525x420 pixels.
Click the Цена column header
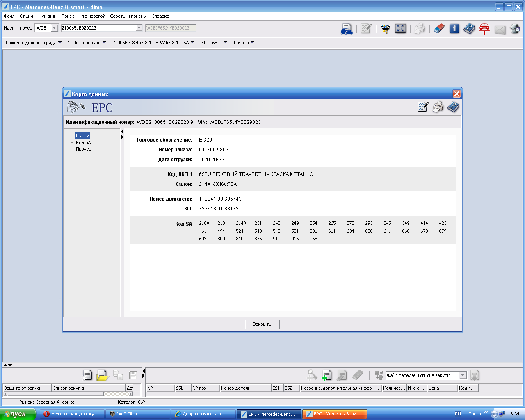(x=442, y=388)
